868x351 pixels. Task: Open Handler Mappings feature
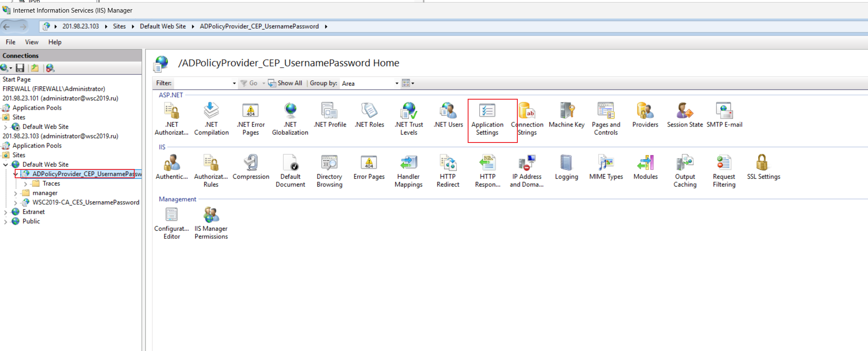[408, 171]
